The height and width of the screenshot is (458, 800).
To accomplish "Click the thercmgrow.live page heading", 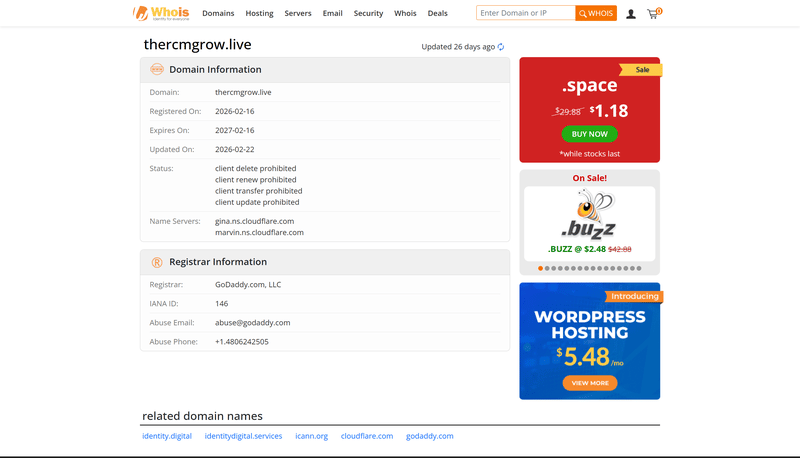I will point(197,44).
